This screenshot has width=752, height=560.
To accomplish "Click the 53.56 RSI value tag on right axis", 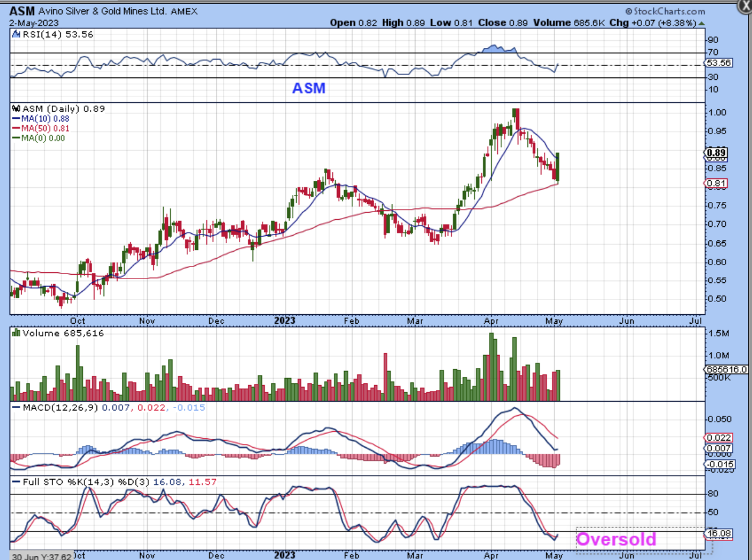I will pos(719,63).
